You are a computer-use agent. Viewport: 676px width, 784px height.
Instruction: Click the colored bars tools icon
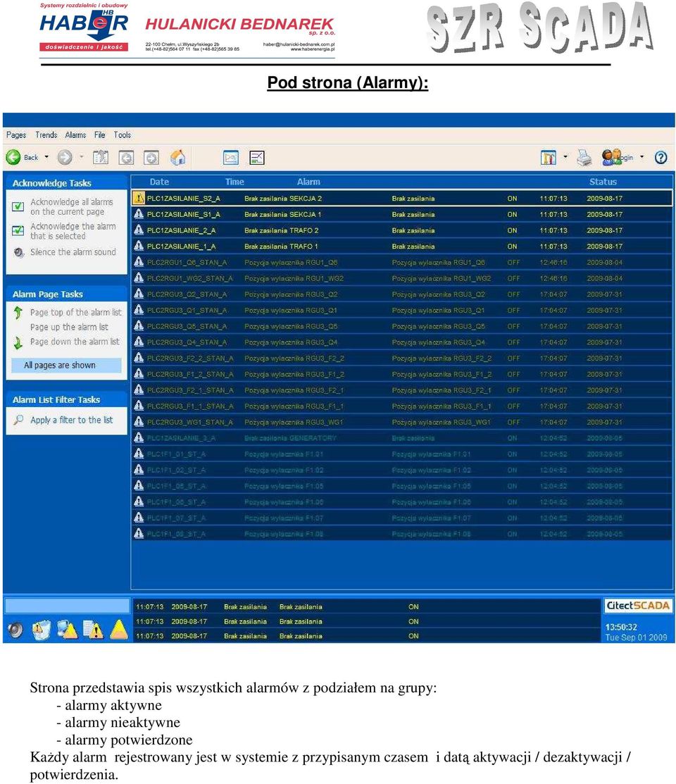coord(548,158)
